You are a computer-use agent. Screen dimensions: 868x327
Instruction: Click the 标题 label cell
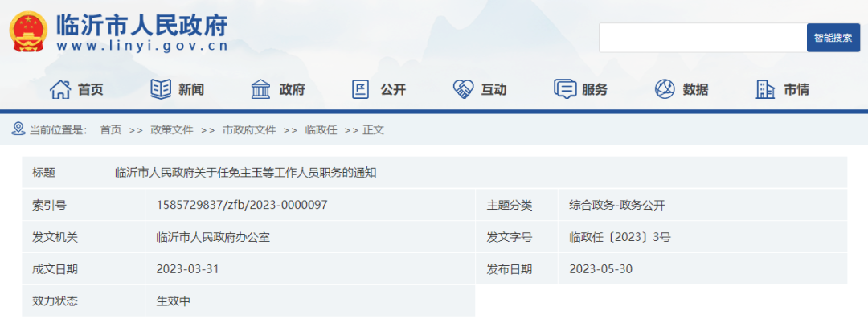pos(63,173)
